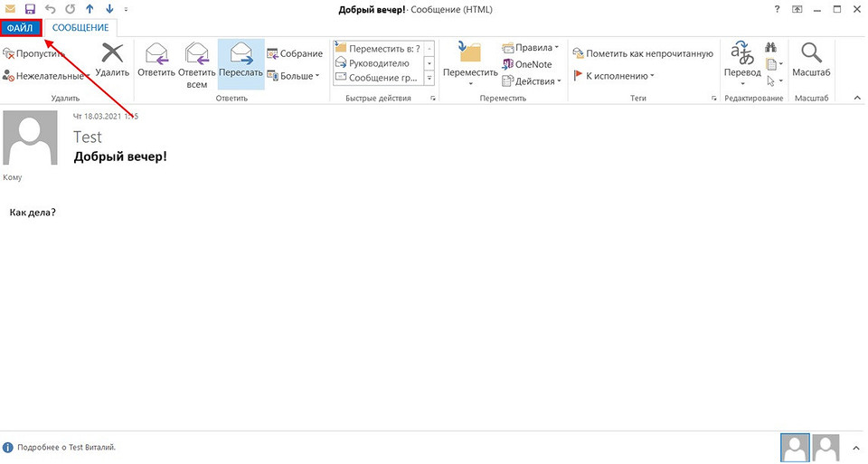Collapse the ribbon with the chevron
The image size is (868, 464).
pyautogui.click(x=857, y=98)
